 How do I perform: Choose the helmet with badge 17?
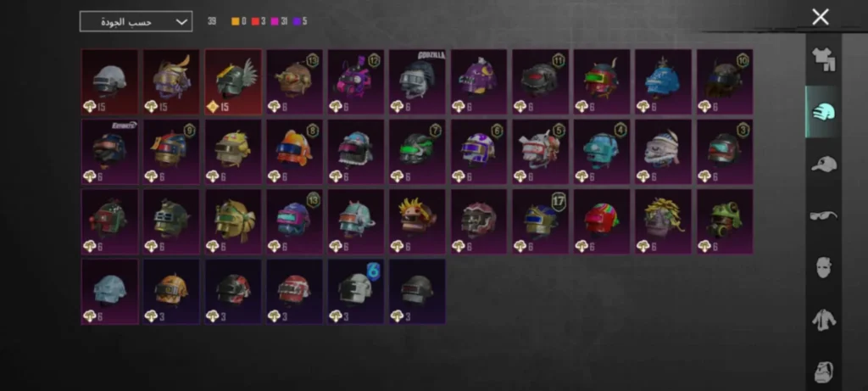(540, 221)
